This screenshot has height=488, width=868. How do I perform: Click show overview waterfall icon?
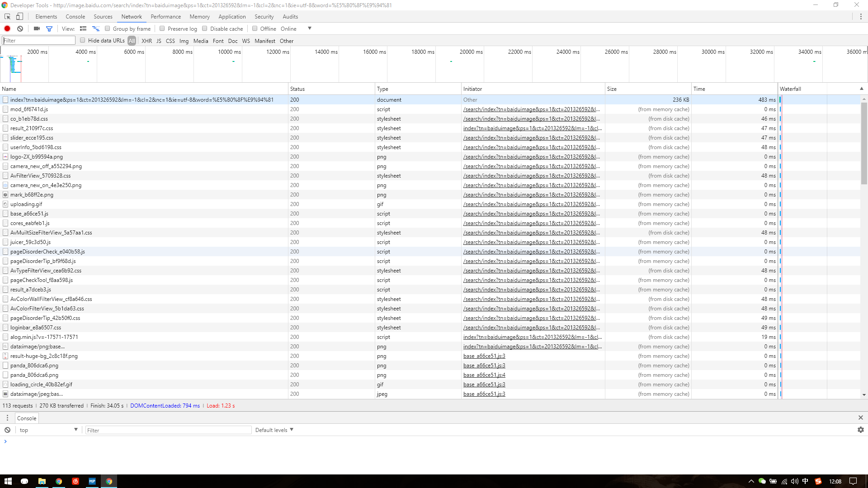(95, 28)
